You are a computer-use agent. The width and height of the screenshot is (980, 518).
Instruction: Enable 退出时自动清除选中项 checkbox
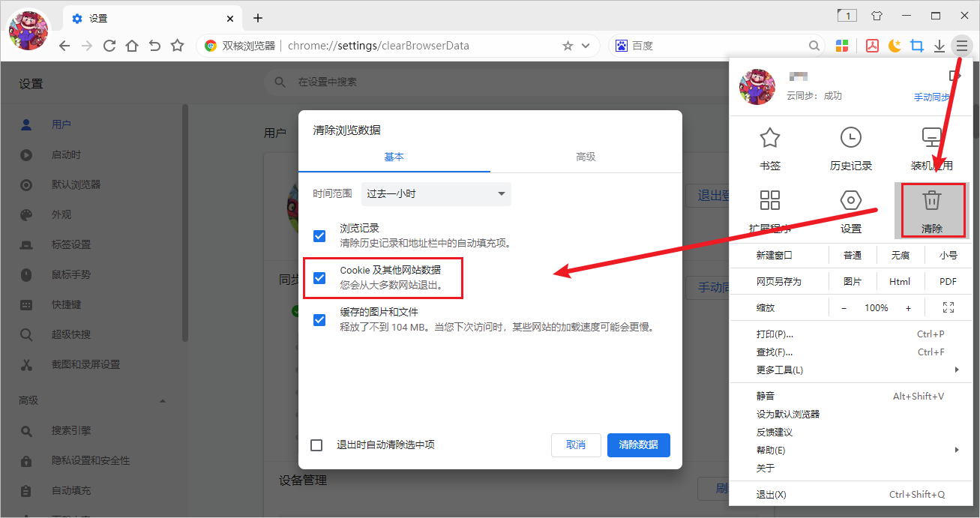[x=316, y=445]
